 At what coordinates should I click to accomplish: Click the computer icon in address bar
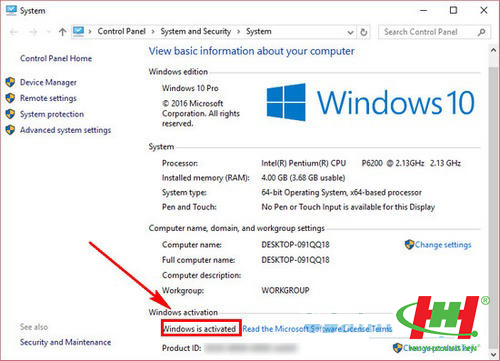coord(79,31)
